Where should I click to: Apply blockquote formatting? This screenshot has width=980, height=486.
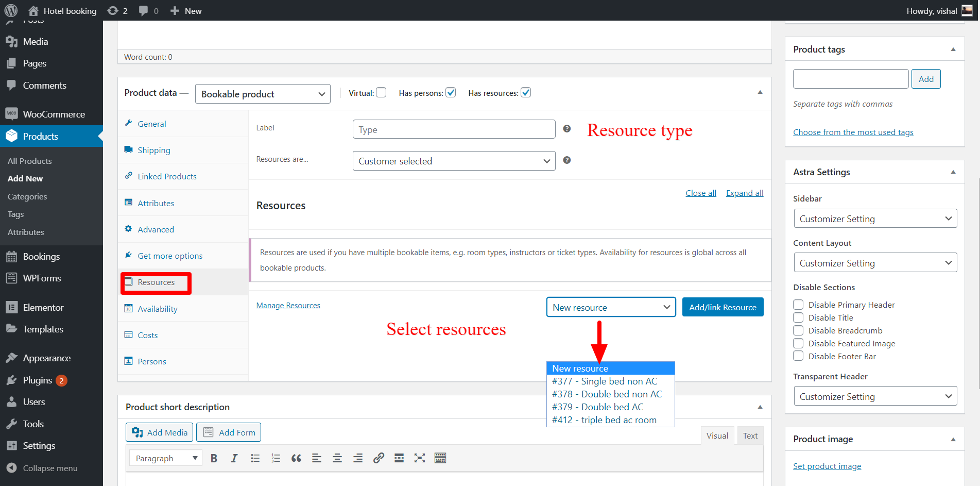pyautogui.click(x=296, y=458)
